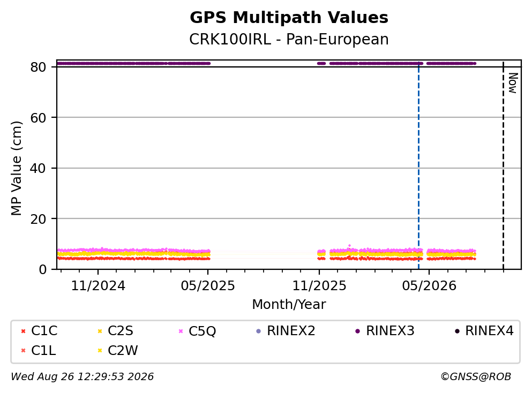Click the magenta outlier point near 11/2025 data
The height and width of the screenshot is (393, 532).
point(349,246)
